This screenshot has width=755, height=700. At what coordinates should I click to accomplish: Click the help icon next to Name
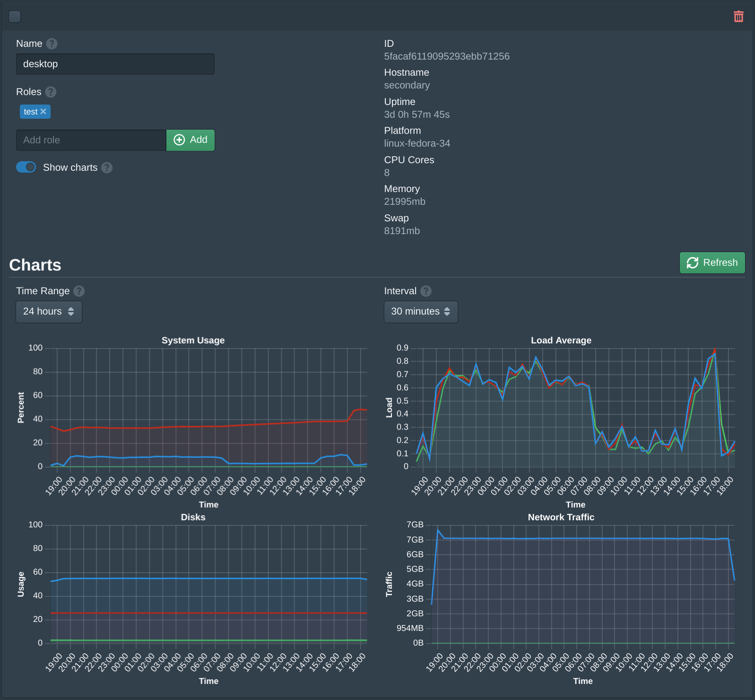click(x=52, y=44)
